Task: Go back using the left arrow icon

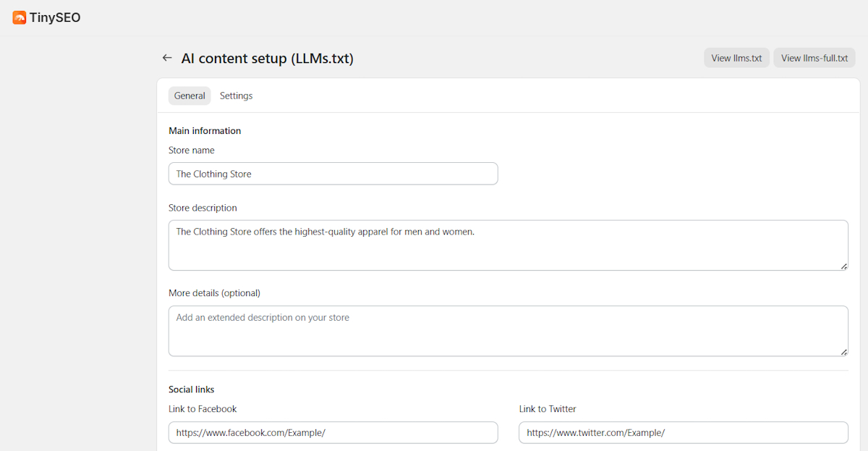Action: coord(167,58)
